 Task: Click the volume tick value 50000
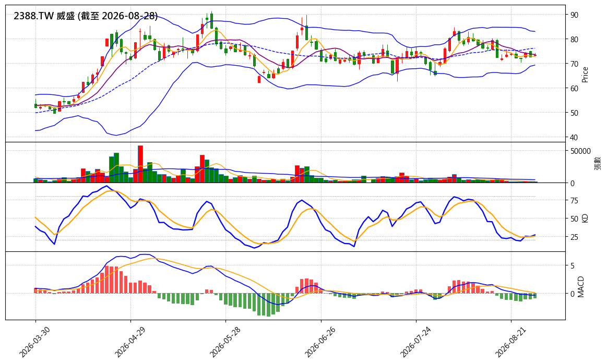pyautogui.click(x=580, y=151)
